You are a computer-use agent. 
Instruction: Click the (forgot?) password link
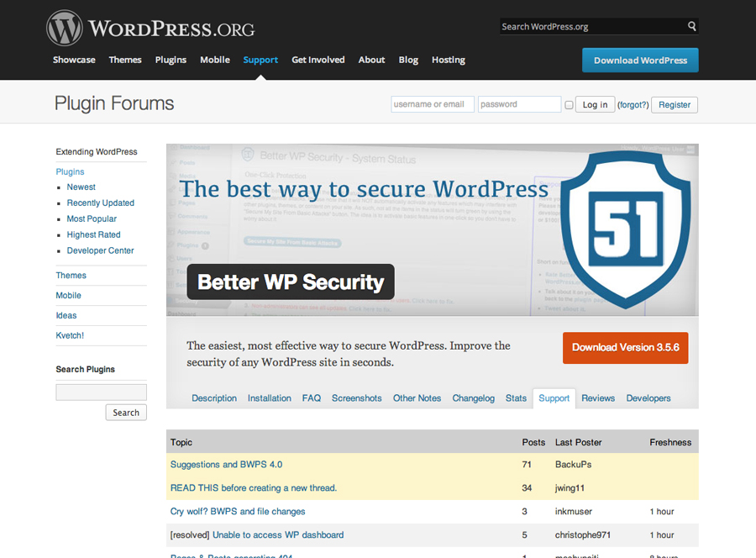[633, 105]
